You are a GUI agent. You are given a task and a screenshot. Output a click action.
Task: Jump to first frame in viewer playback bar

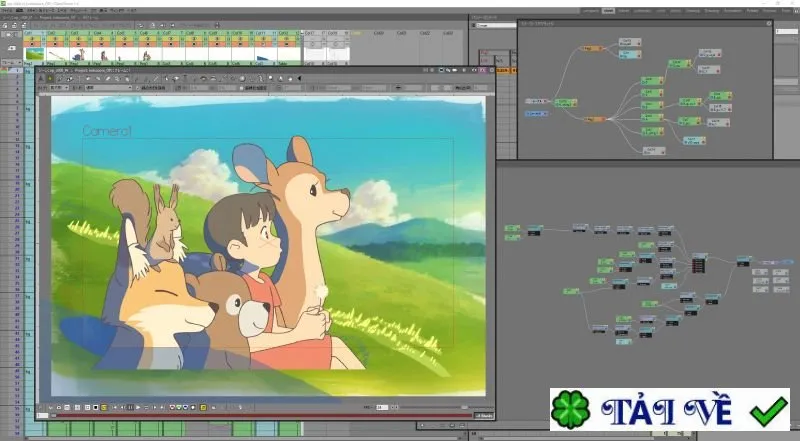(114, 407)
